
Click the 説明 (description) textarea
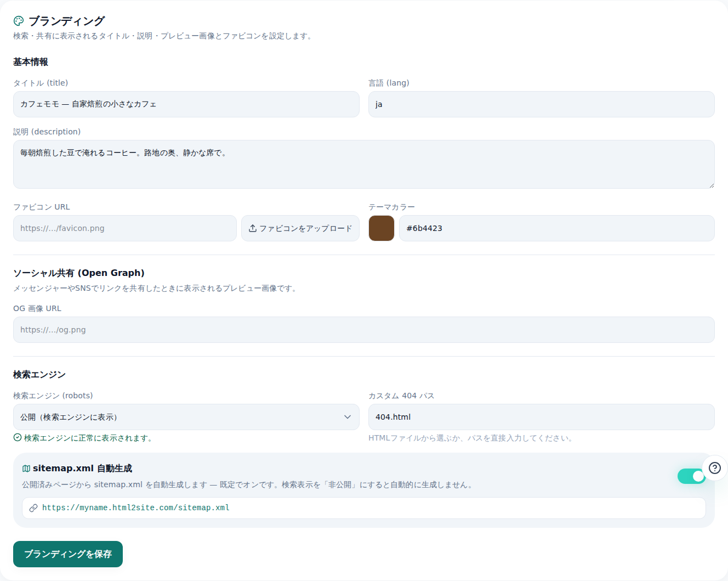[364, 164]
